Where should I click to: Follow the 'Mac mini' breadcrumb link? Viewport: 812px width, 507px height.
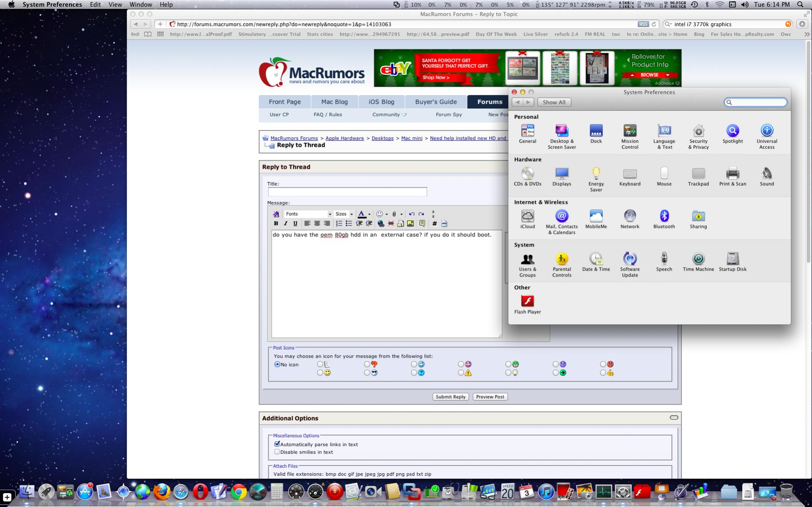click(x=412, y=138)
